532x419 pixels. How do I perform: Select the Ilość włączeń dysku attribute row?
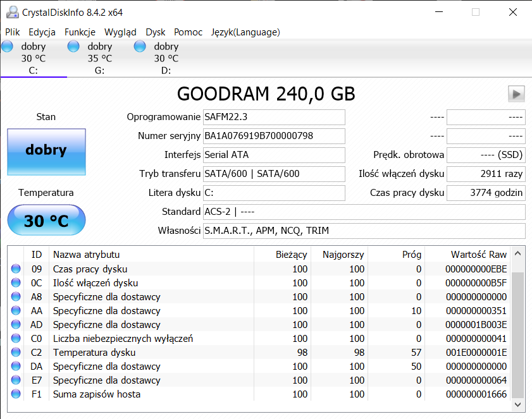pyautogui.click(x=259, y=282)
